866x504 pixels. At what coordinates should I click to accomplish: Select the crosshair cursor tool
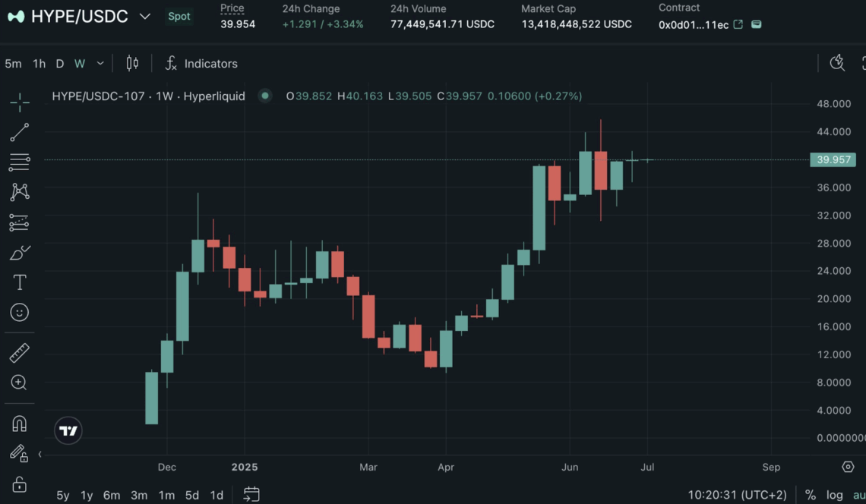(19, 101)
